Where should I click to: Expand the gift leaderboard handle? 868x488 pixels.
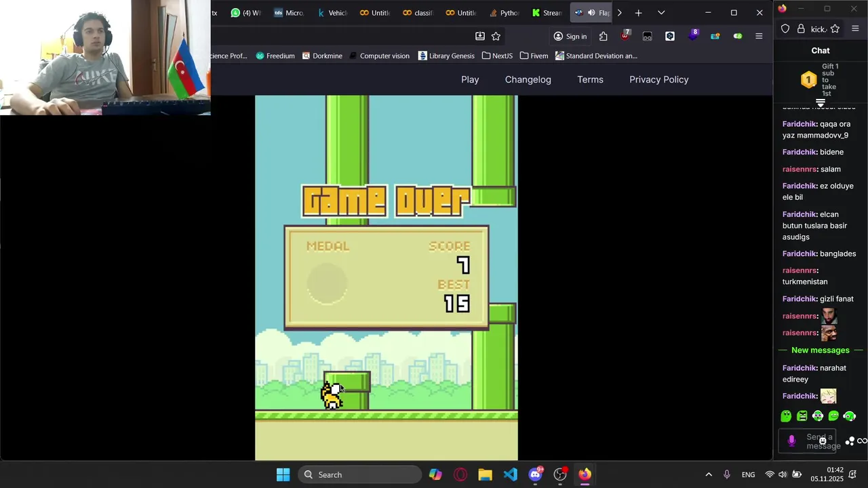821,103
